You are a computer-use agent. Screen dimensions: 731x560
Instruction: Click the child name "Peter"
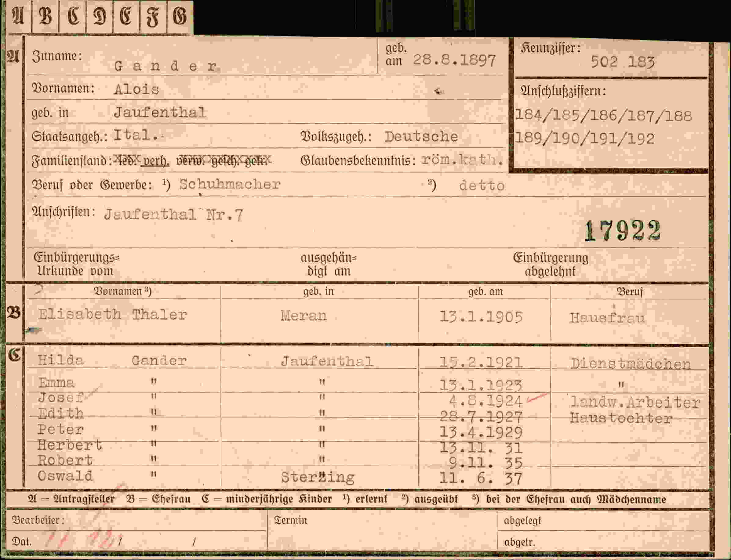click(60, 429)
